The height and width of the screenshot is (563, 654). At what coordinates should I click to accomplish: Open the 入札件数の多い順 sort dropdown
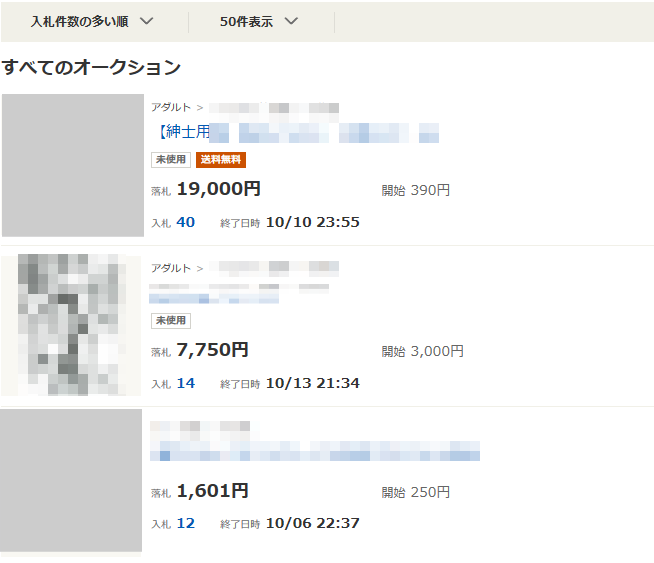[x=92, y=21]
